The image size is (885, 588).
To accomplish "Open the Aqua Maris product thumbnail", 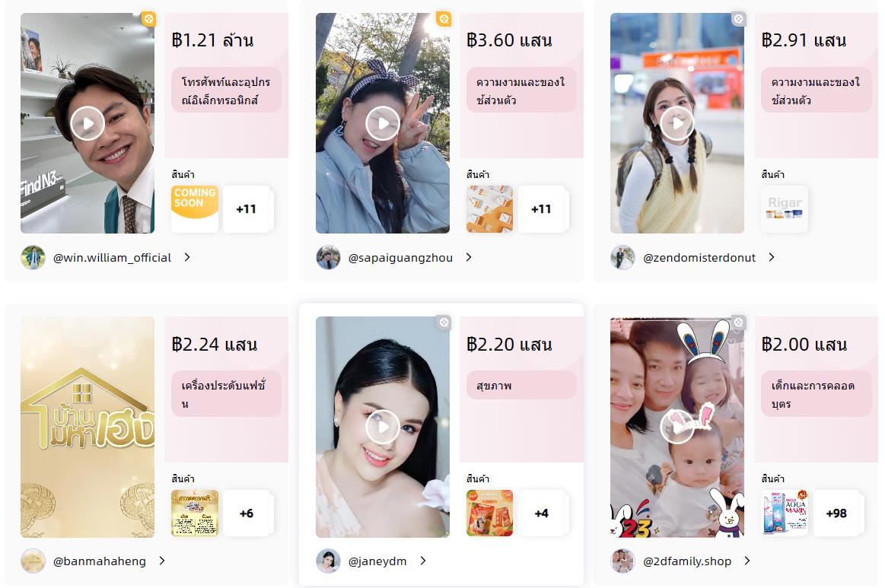I will 785,513.
